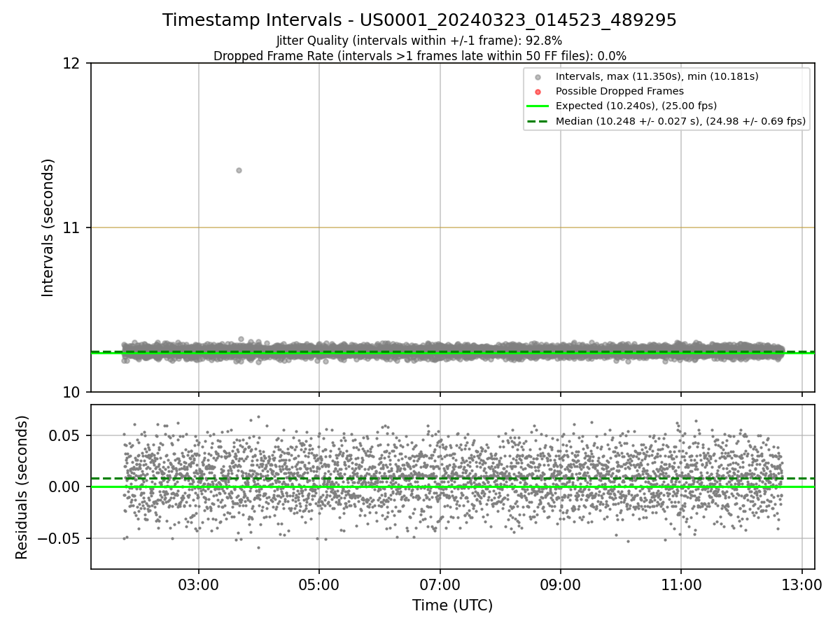This screenshot has width=840, height=630.
Task: Click legend entry 'Expected (10.240s), (25.00 fps)'
Action: [x=636, y=106]
